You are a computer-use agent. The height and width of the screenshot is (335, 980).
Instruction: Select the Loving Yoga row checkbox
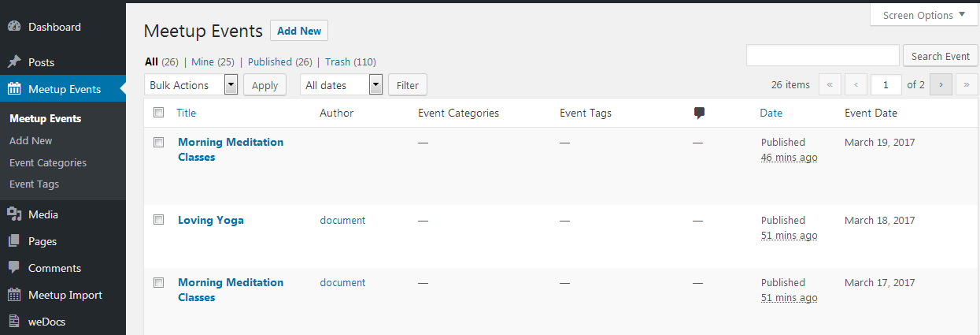[158, 220]
